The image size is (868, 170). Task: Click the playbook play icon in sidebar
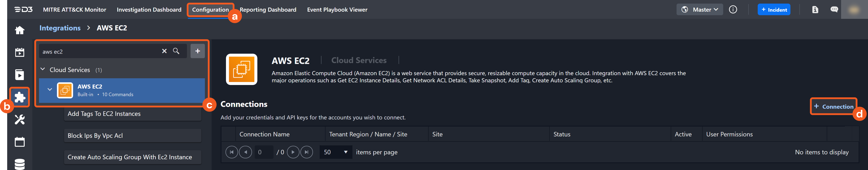pos(20,74)
